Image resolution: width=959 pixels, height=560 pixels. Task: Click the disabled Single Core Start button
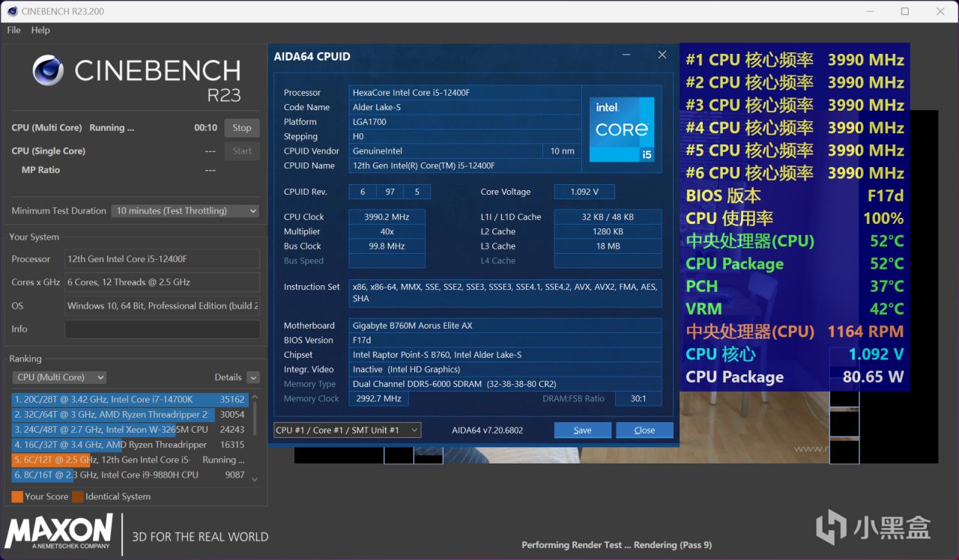[242, 151]
